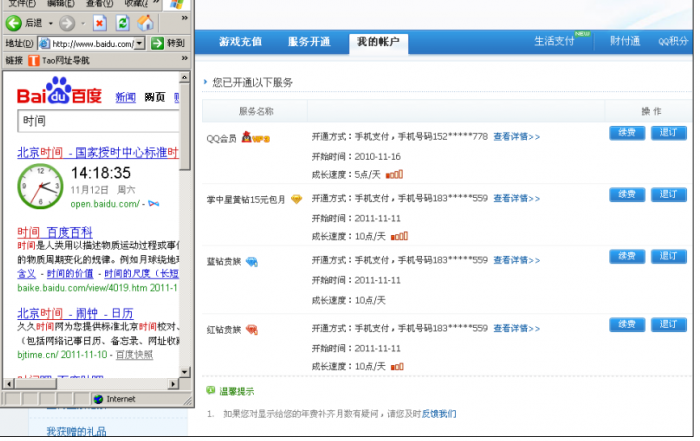Switch to 服务开通 tab
The width and height of the screenshot is (700, 441).
tap(309, 42)
